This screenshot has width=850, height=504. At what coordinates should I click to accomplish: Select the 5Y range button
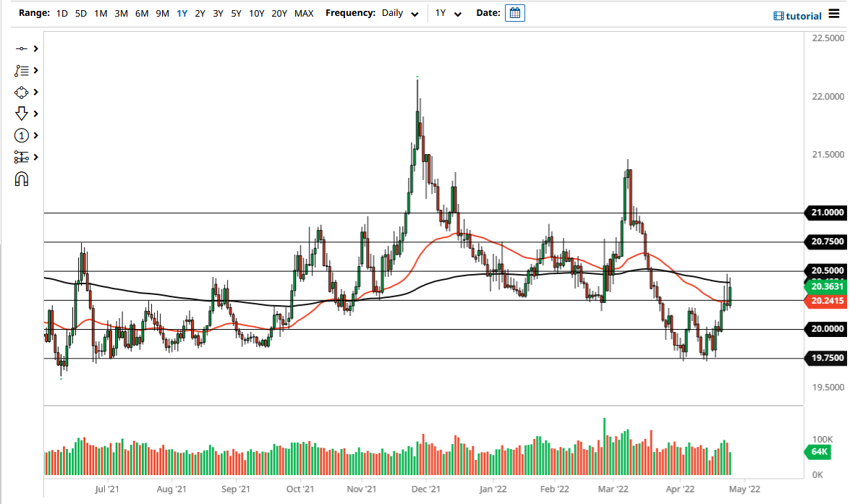pos(235,12)
